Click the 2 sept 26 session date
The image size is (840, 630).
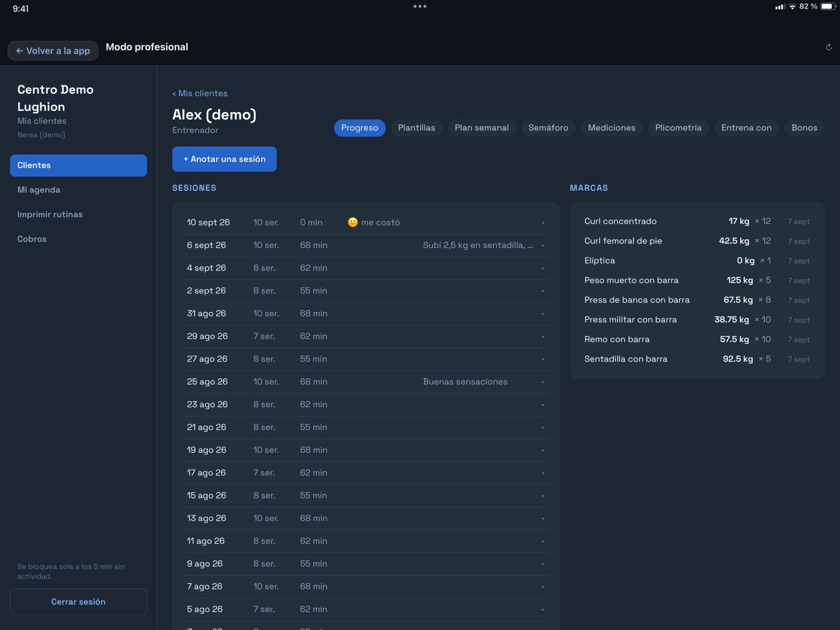click(x=206, y=291)
